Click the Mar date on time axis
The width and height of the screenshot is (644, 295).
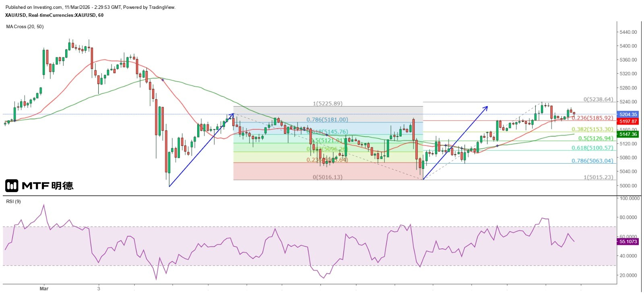coord(44,289)
